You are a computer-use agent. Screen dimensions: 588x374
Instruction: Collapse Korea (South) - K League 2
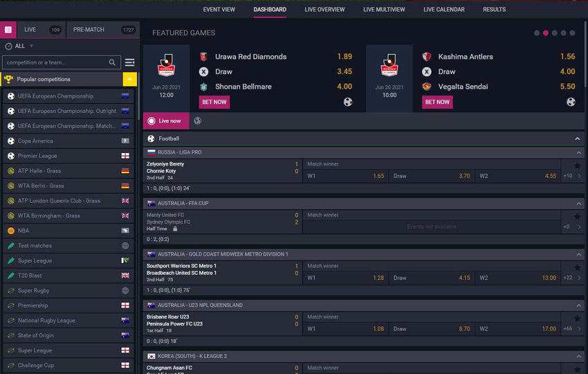tap(578, 357)
